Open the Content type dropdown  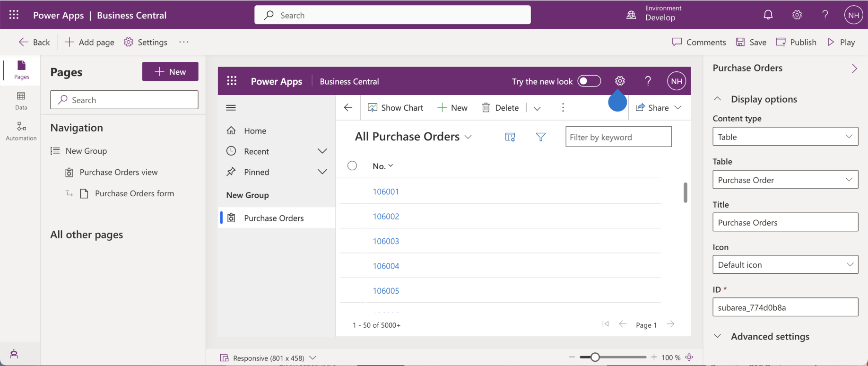tap(785, 137)
